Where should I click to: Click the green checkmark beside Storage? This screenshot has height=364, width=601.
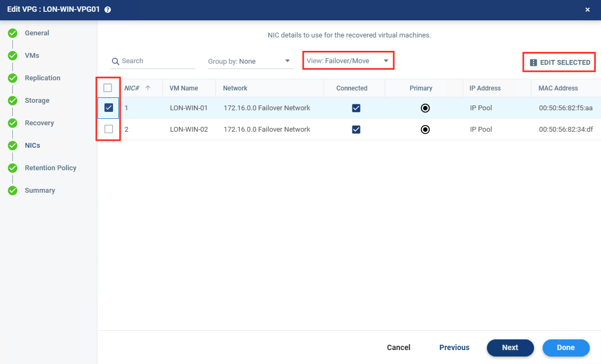13,101
